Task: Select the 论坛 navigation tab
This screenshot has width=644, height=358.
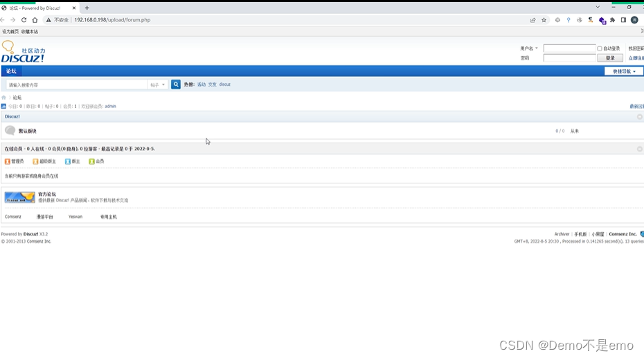Action: 11,71
